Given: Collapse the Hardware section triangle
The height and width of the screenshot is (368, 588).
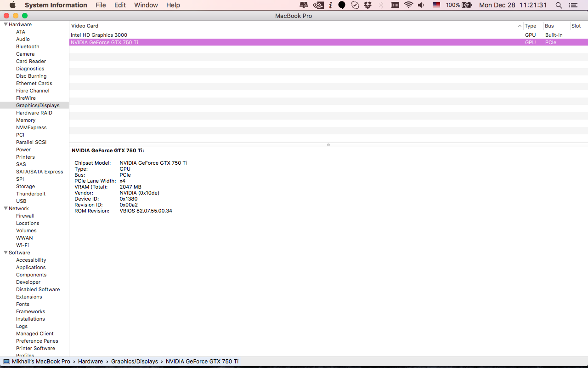Looking at the screenshot, I should click(x=6, y=24).
